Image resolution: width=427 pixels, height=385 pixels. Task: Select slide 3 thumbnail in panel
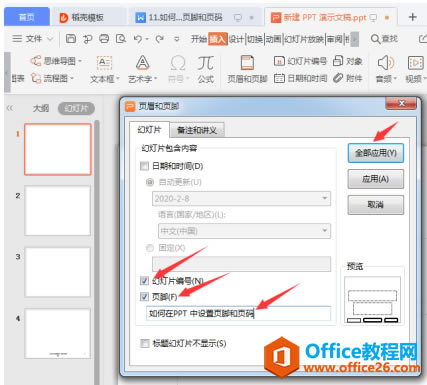pyautogui.click(x=57, y=272)
